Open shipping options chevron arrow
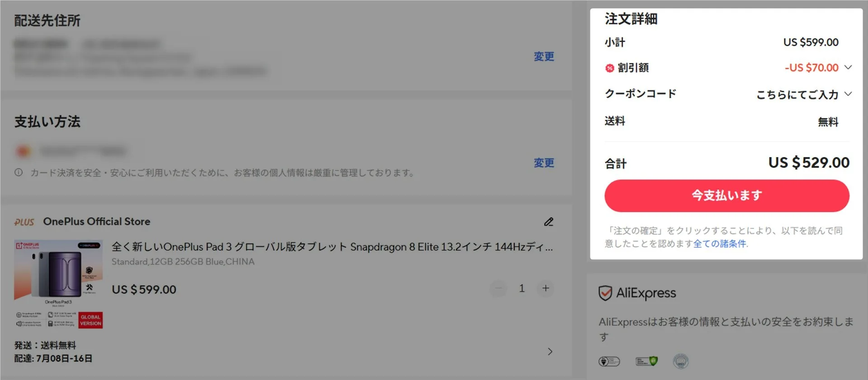 [x=550, y=351]
